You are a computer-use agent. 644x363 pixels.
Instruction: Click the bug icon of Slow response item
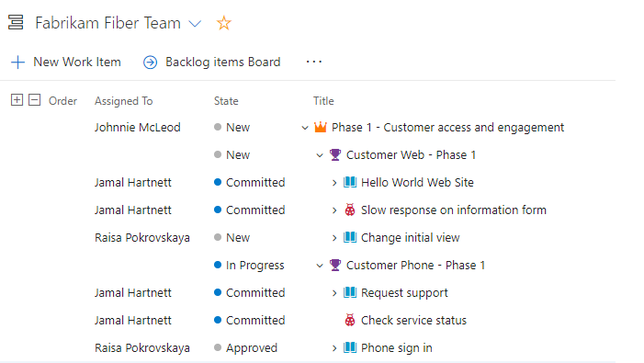click(x=350, y=210)
